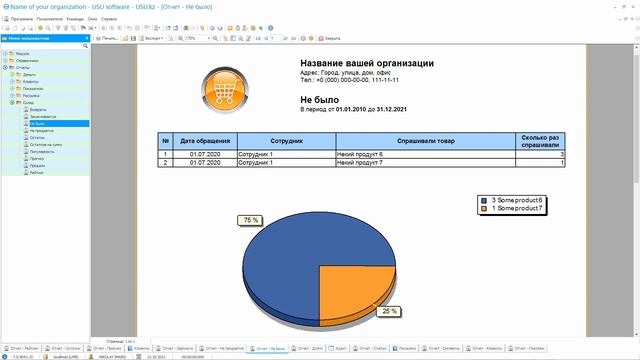Expand the Клиенты folder node
The width and height of the screenshot is (640, 360).
[x=12, y=81]
